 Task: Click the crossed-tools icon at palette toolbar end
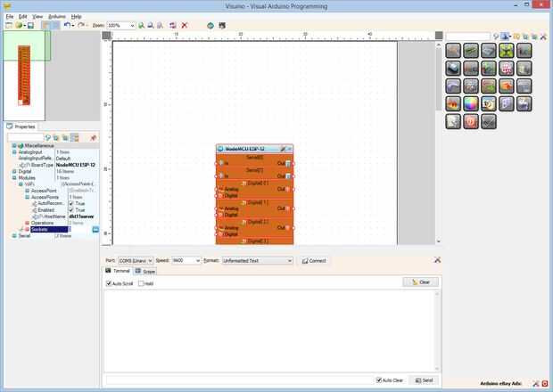tap(543, 37)
